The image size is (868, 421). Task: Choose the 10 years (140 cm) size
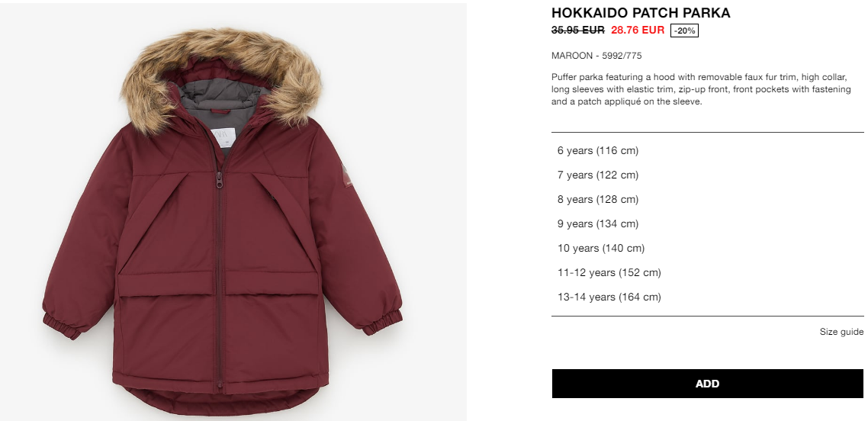pyautogui.click(x=708, y=248)
